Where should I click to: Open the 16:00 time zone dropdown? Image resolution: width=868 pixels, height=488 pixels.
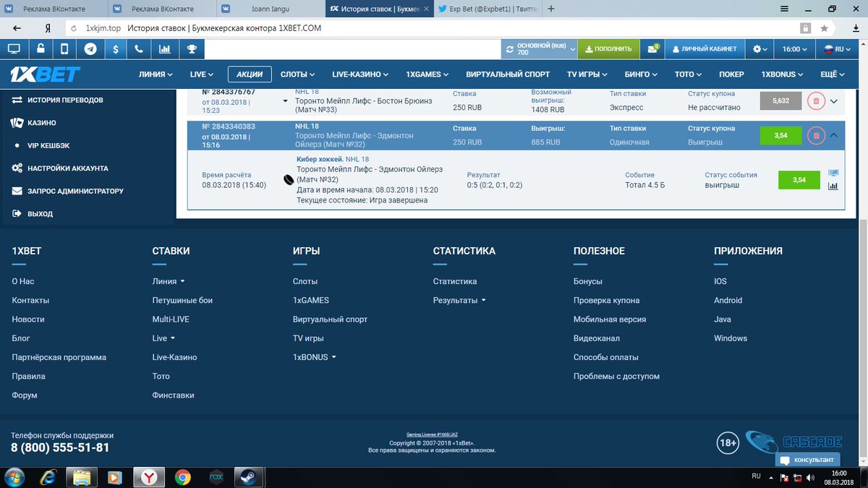pyautogui.click(x=794, y=49)
